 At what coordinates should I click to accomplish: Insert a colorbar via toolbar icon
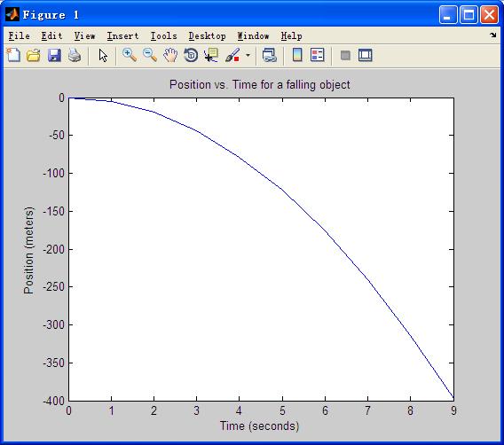[x=297, y=55]
